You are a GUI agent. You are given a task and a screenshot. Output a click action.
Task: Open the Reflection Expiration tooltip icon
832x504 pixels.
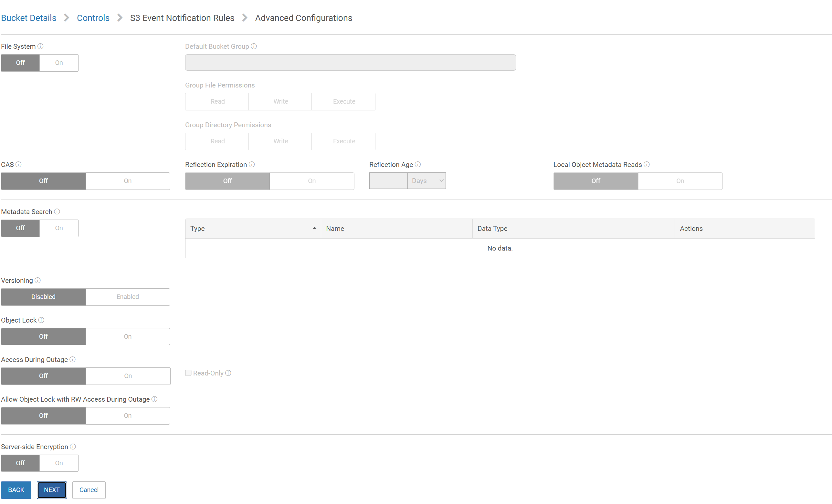252,165
